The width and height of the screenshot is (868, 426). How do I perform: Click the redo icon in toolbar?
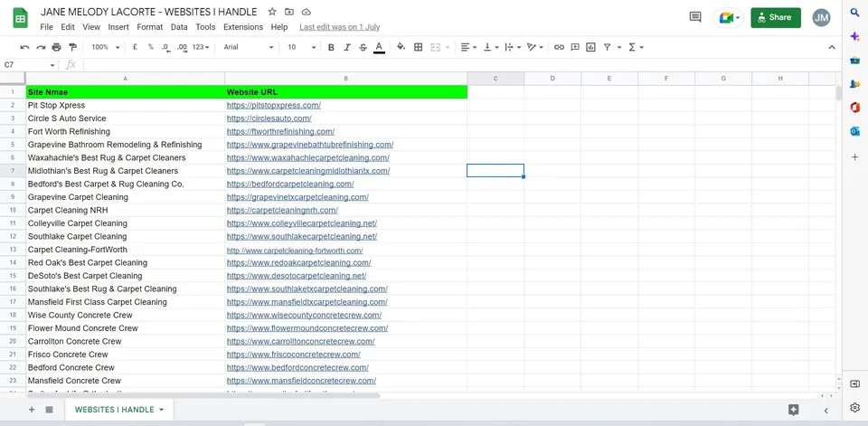point(41,48)
